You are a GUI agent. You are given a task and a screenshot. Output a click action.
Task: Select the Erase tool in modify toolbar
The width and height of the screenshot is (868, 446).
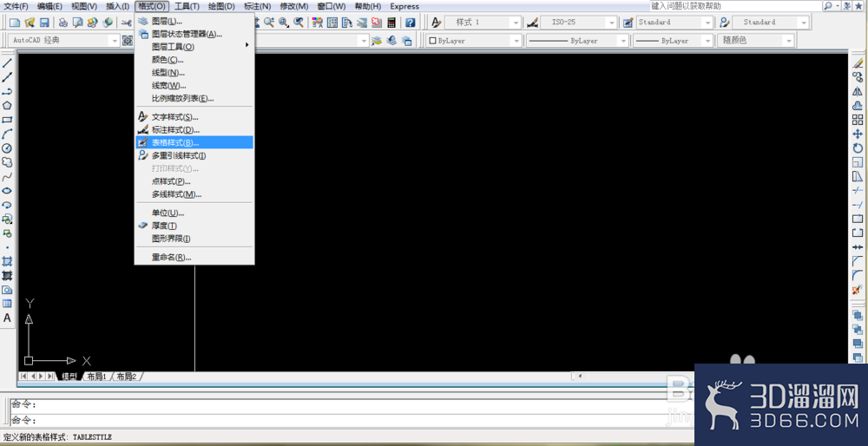pyautogui.click(x=858, y=63)
